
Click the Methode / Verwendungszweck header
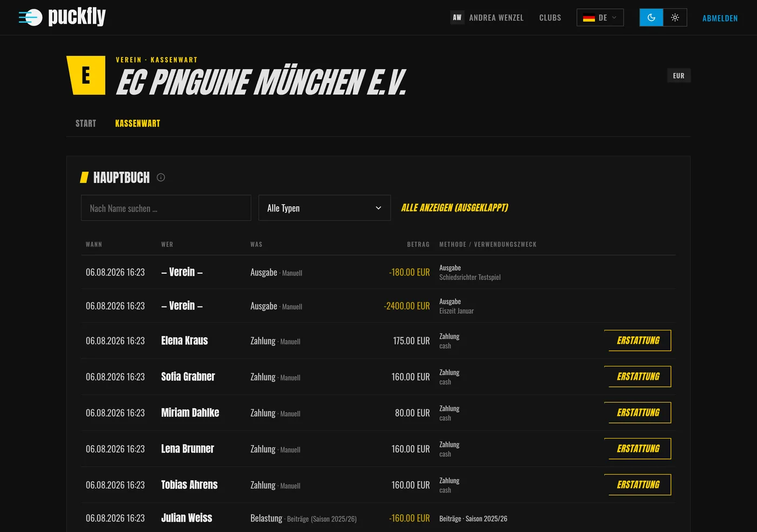pos(488,244)
